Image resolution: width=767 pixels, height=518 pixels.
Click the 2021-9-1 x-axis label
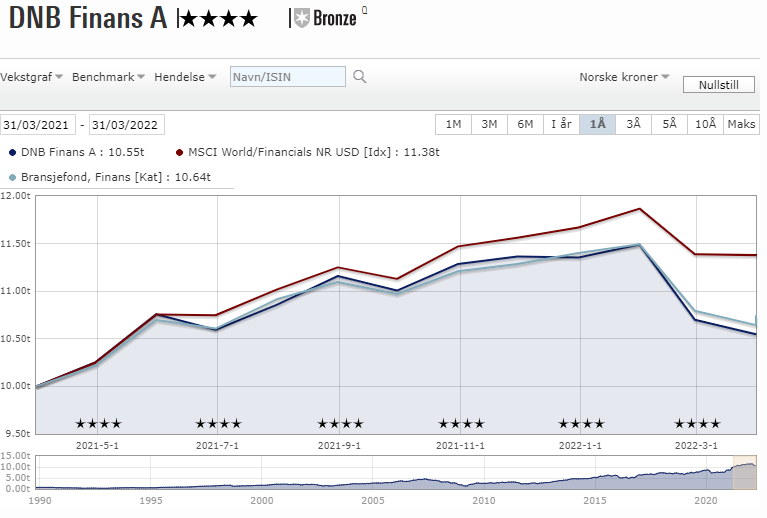[x=339, y=446]
